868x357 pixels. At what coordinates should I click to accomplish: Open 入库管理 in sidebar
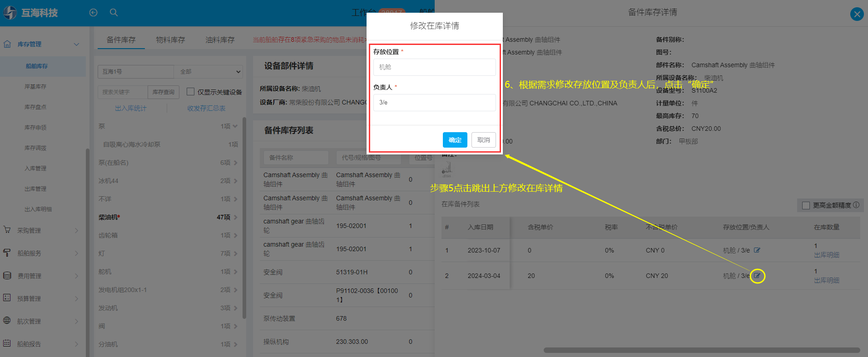click(35, 168)
